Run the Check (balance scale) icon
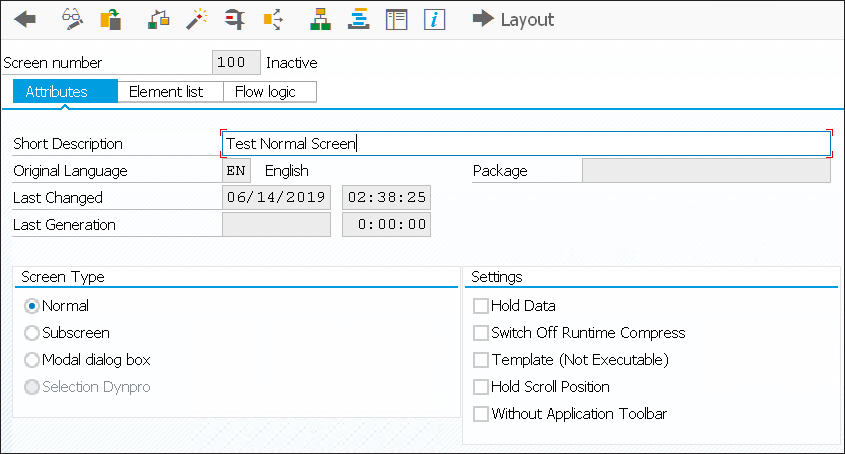845x454 pixels. [158, 19]
